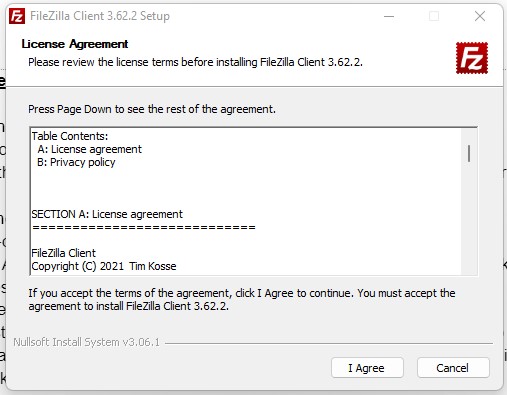Close the setup window
Image resolution: width=507 pixels, height=395 pixels.
tap(480, 16)
